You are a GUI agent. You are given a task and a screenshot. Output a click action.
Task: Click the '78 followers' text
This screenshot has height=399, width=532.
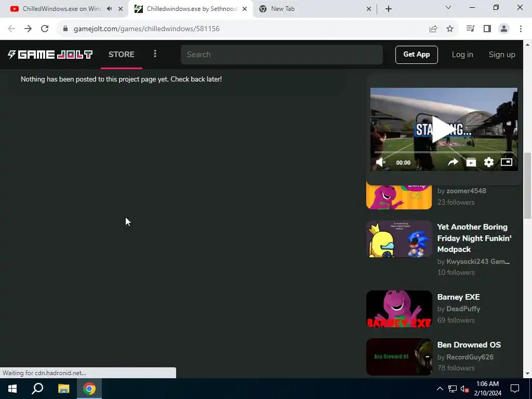[x=456, y=368]
